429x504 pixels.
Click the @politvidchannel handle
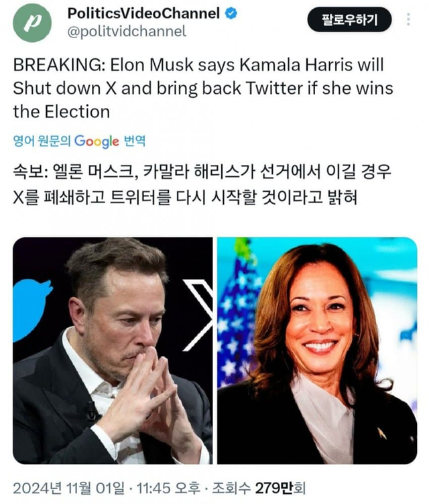pyautogui.click(x=127, y=31)
